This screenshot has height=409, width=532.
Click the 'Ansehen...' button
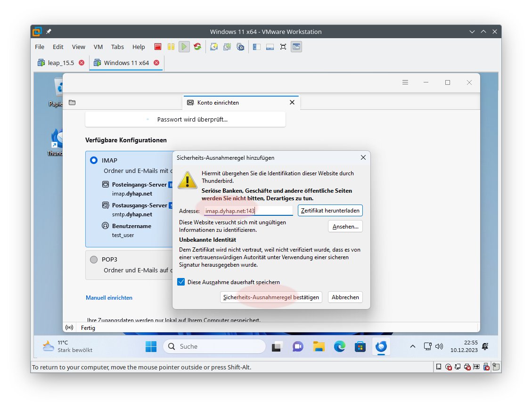pyautogui.click(x=345, y=227)
